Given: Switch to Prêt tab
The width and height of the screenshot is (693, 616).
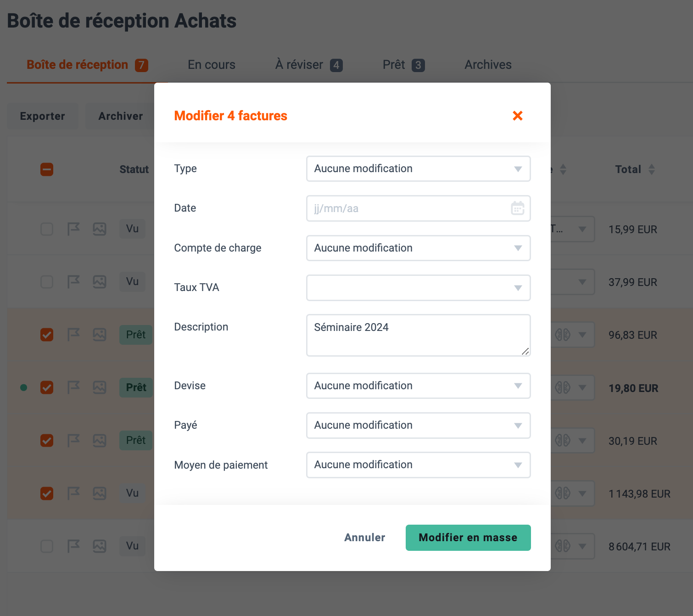Looking at the screenshot, I should pos(404,65).
